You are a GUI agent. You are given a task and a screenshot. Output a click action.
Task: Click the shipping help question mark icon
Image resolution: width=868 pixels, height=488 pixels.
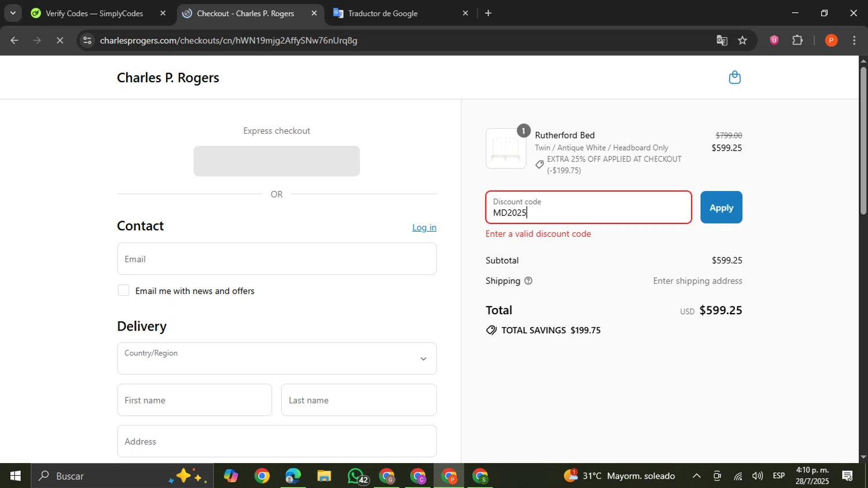[x=528, y=281]
